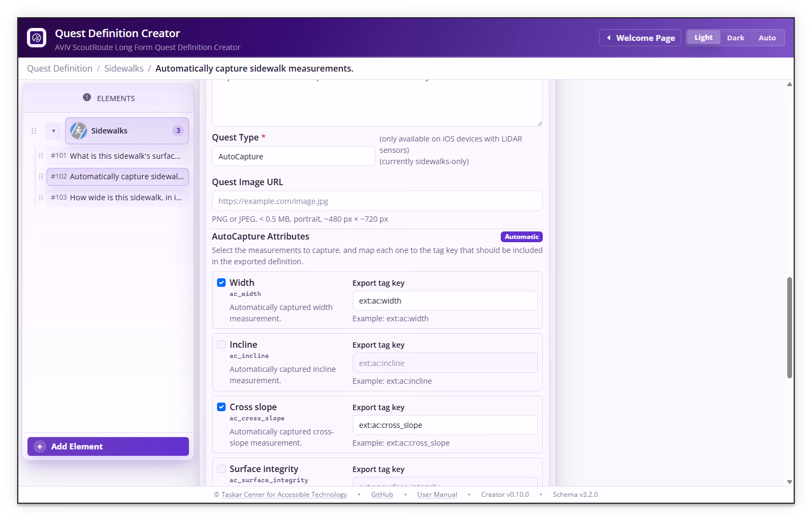Screen dimensions: 812x521
Task: Open Taskar Center for Accessible Technology link
Action: click(284, 495)
